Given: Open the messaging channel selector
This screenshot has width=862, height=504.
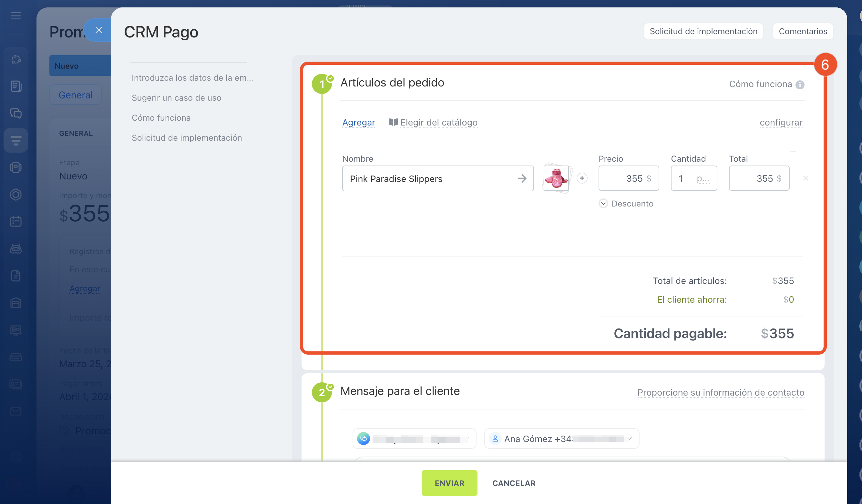Looking at the screenshot, I should [x=414, y=439].
